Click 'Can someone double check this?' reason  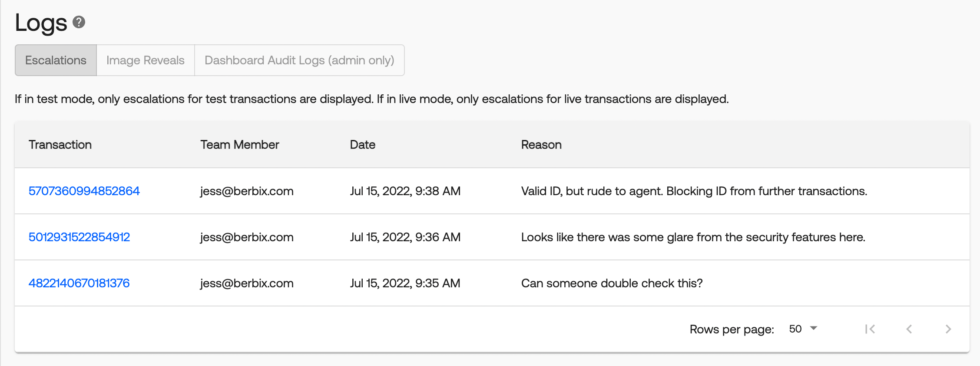point(612,283)
